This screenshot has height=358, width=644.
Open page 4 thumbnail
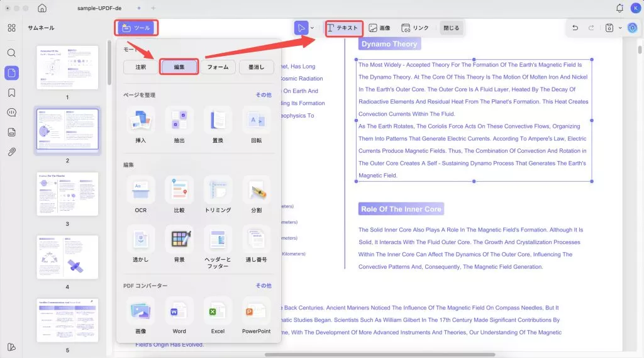point(67,257)
